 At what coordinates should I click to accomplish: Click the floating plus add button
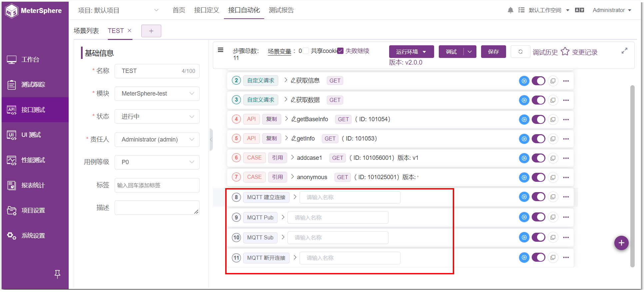point(621,243)
